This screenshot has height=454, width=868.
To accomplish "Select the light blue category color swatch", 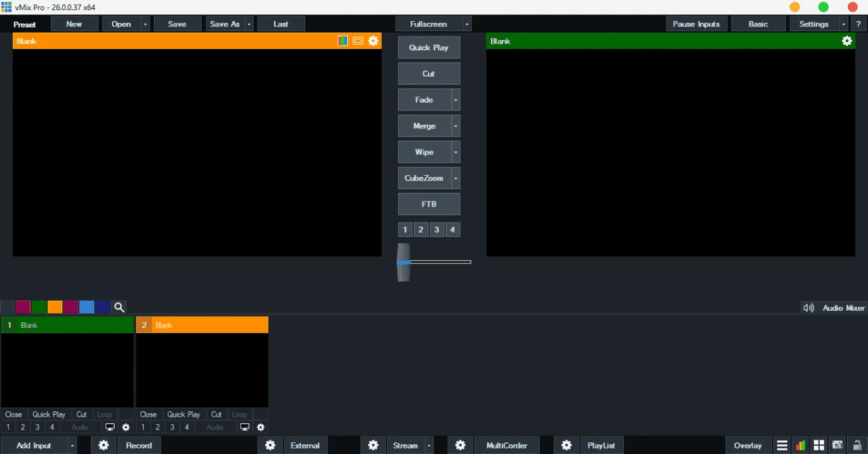I will click(87, 307).
